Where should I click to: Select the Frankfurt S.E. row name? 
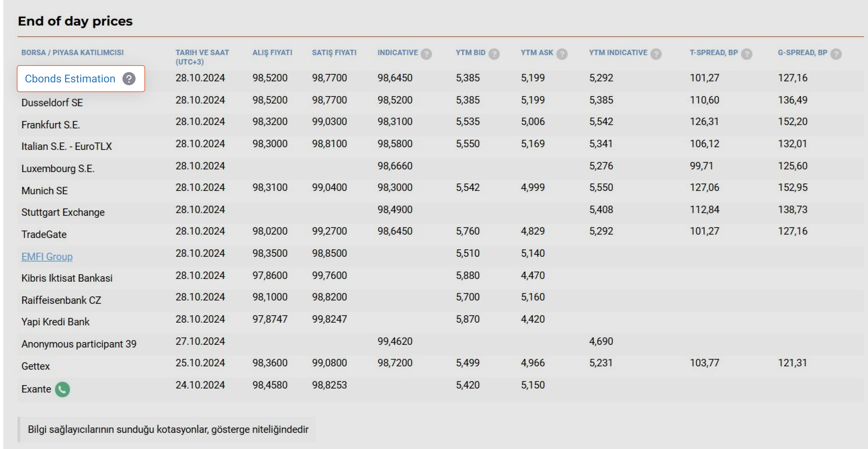(x=51, y=125)
